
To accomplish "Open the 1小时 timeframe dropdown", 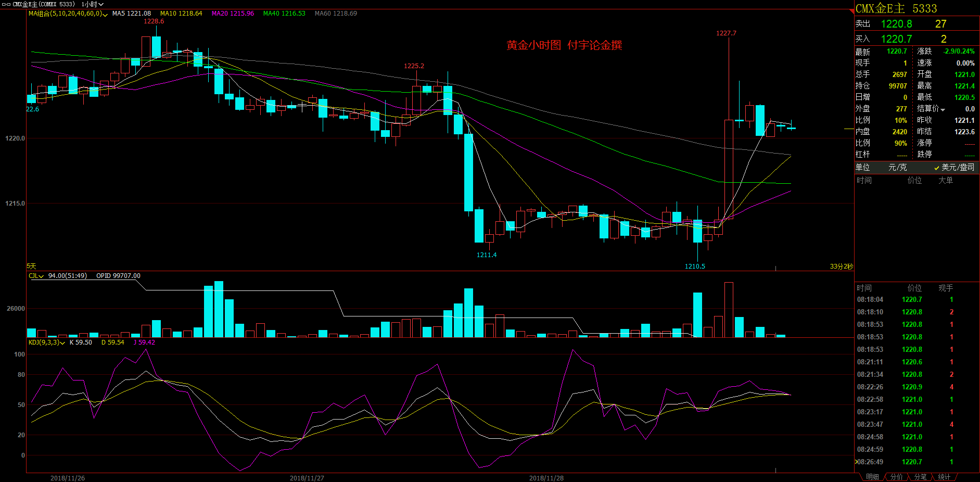I will (92, 4).
